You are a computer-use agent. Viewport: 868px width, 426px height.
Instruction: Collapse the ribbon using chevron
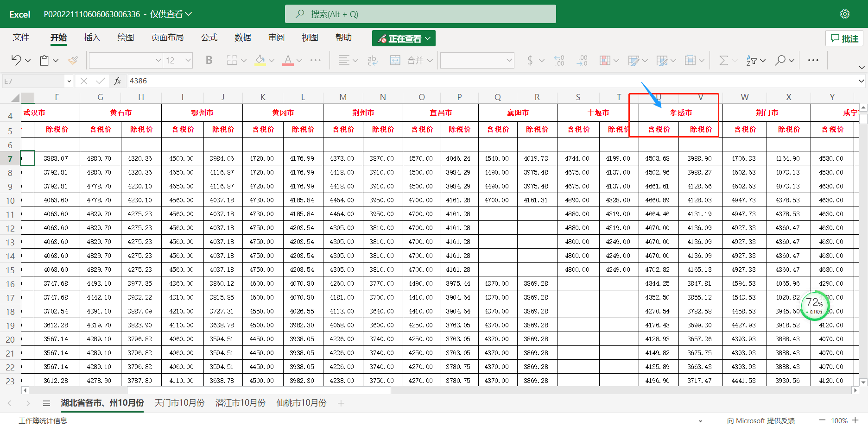pyautogui.click(x=862, y=68)
